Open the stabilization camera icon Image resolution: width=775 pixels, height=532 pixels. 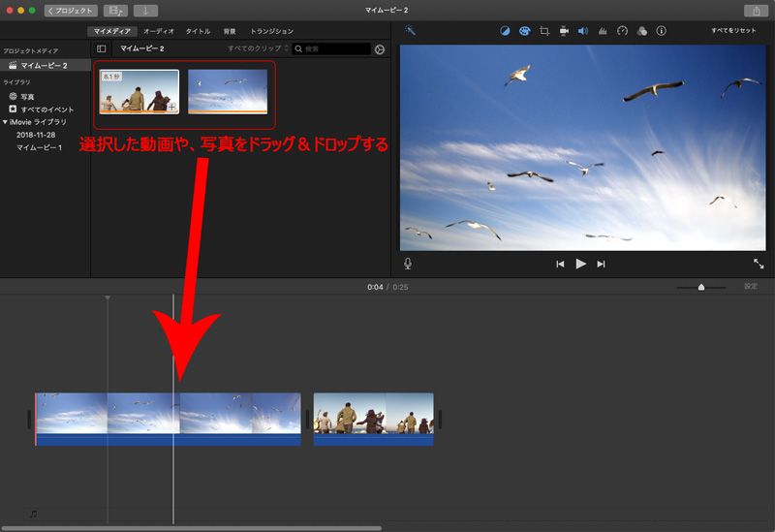click(564, 31)
